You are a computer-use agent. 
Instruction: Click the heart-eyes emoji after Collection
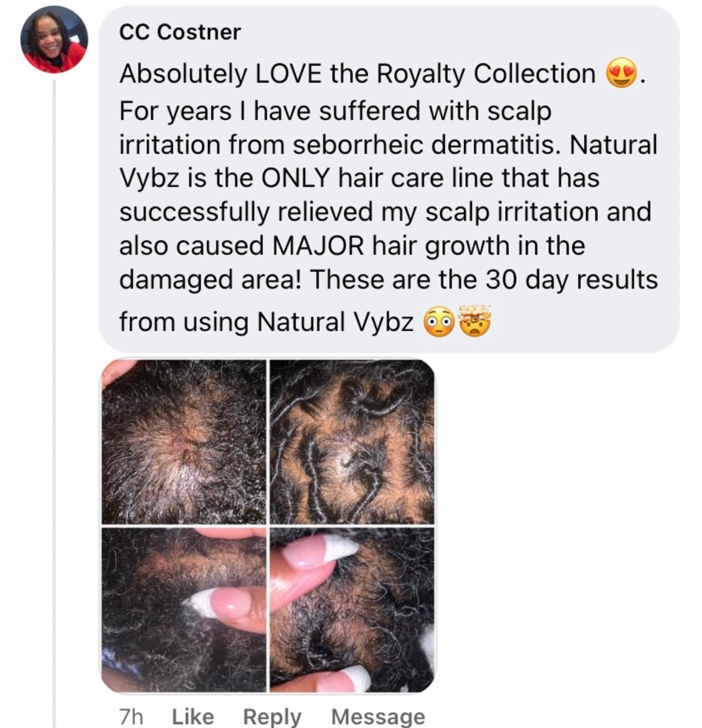(x=622, y=75)
